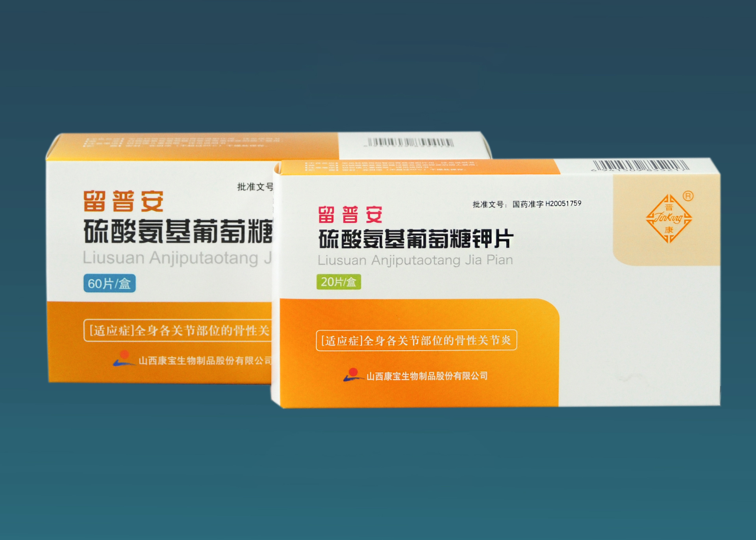Click the barcode on the back box top
This screenshot has height=540, width=756.
point(409,142)
